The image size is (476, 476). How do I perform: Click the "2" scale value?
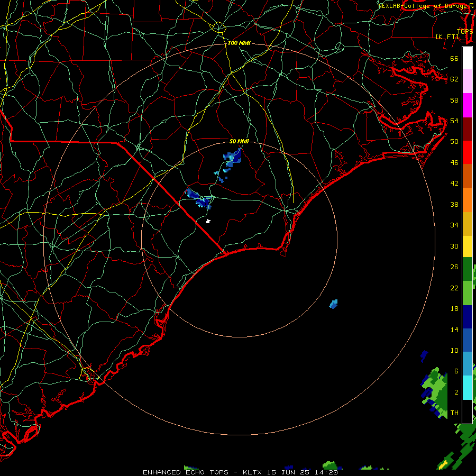click(x=456, y=392)
